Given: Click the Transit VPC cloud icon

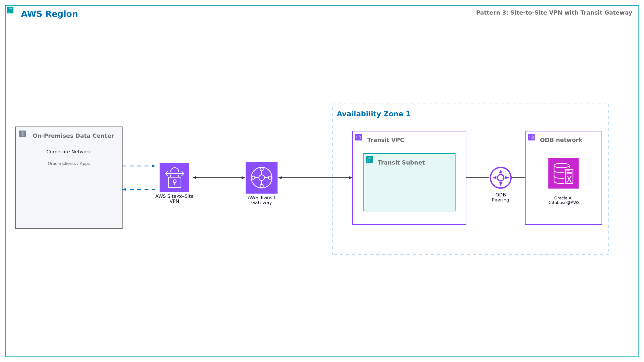Looking at the screenshot, I should (358, 137).
